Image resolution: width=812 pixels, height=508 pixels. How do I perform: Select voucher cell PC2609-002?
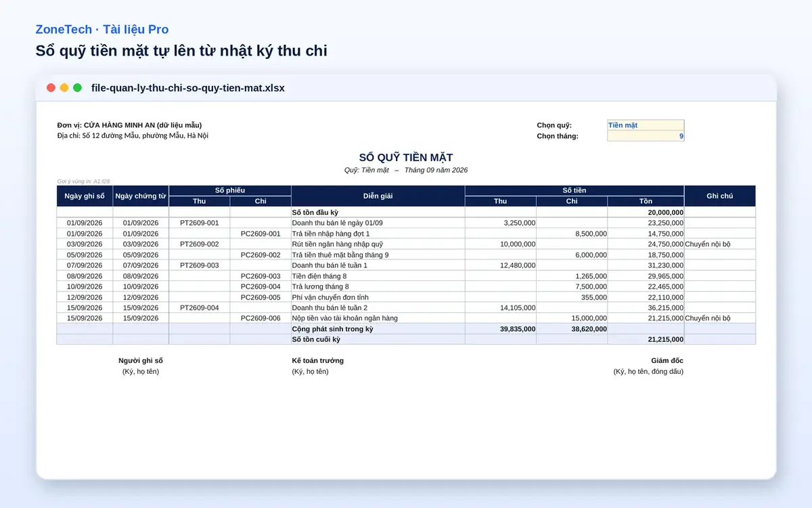click(x=261, y=255)
